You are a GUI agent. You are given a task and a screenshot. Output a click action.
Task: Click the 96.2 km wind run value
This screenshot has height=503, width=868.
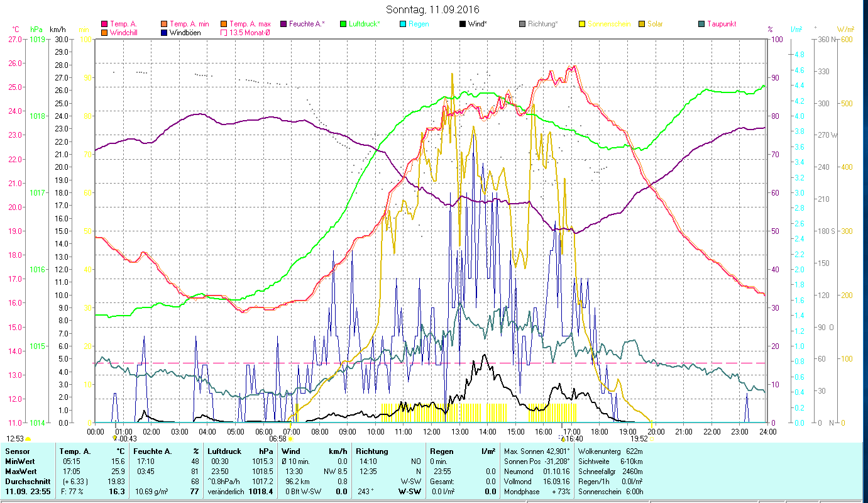[297, 481]
